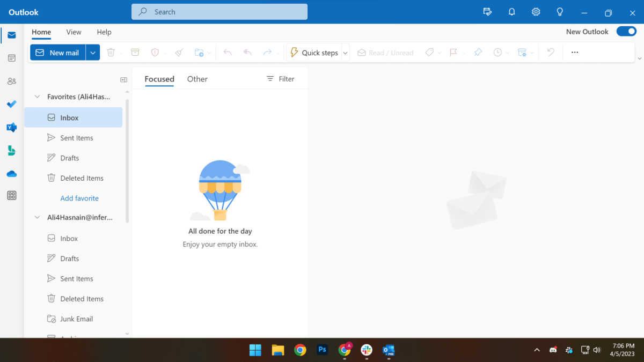Click the Search bar at the top
The height and width of the screenshot is (362, 644).
click(x=219, y=11)
